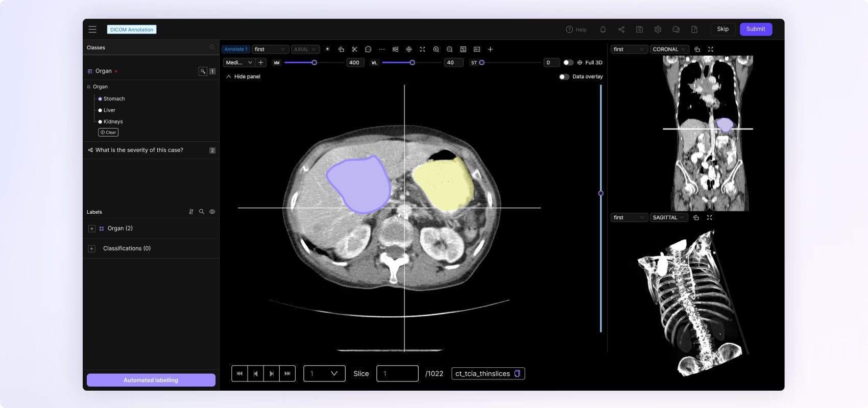This screenshot has width=868, height=408.
Task: Open 'first' dropdown in sagittal view
Action: click(629, 218)
